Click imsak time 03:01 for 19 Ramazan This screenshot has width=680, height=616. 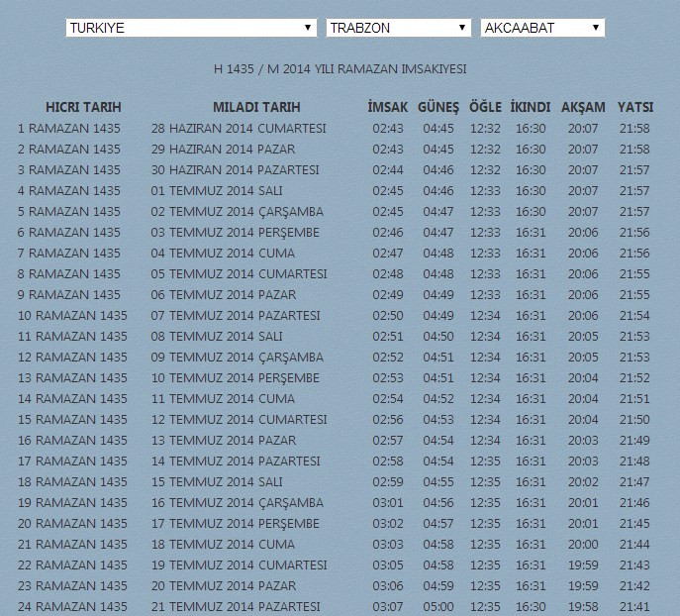(x=388, y=503)
